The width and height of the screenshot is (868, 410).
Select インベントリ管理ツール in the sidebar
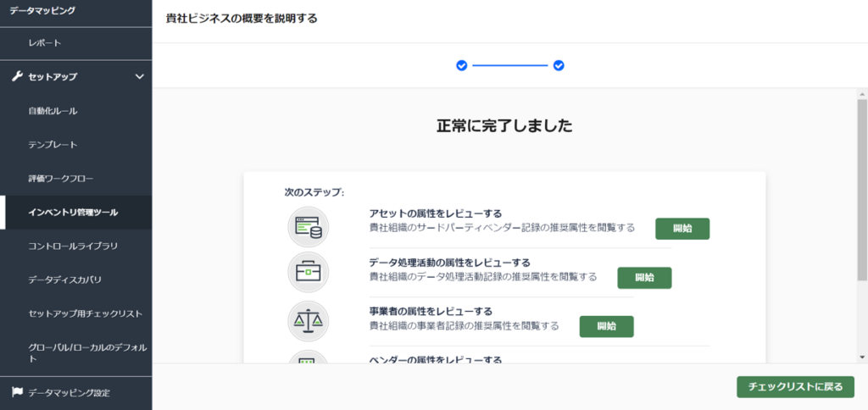(x=75, y=213)
